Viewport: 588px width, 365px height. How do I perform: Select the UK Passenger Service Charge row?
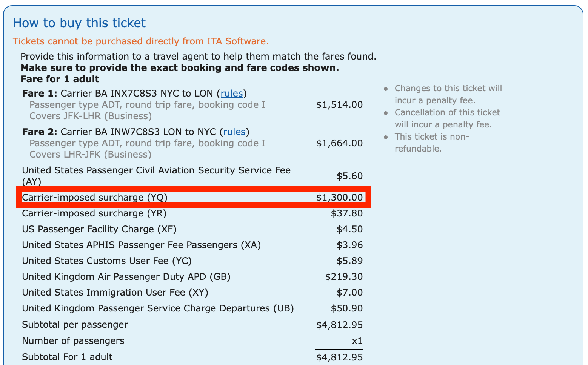158,308
